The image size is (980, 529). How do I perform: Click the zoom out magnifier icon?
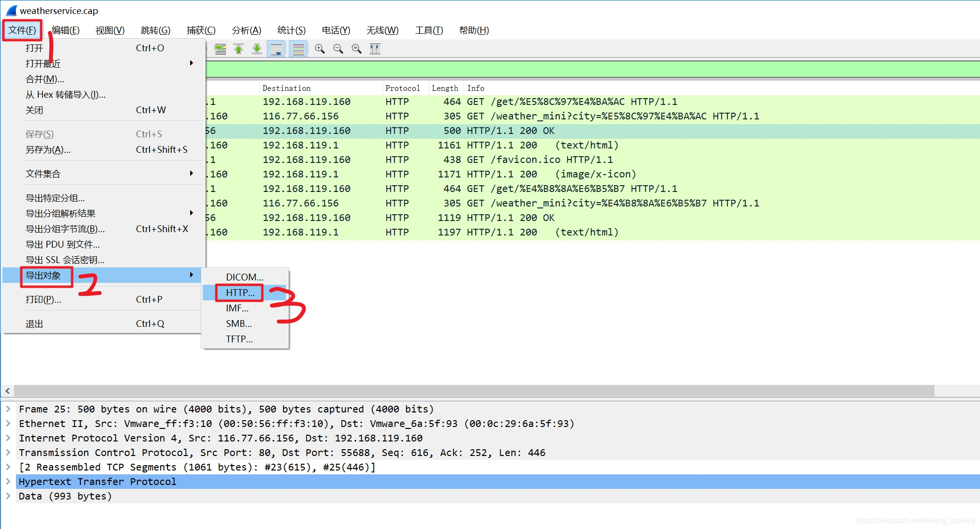click(x=338, y=49)
